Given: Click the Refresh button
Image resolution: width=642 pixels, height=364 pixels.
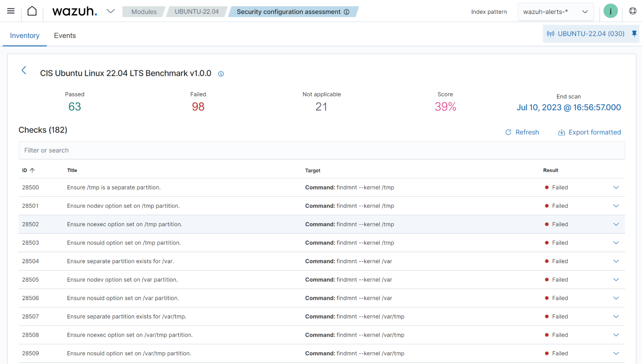Looking at the screenshot, I should [522, 132].
